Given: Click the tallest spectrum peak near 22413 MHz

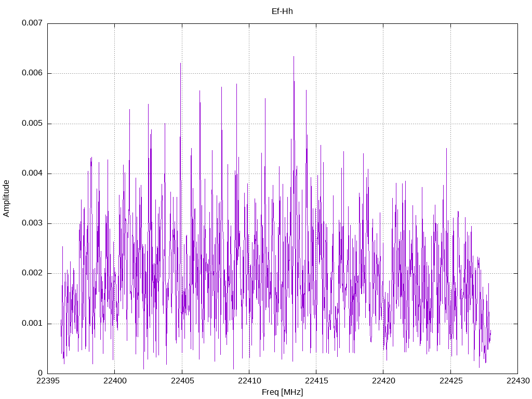Looking at the screenshot, I should pyautogui.click(x=294, y=57).
